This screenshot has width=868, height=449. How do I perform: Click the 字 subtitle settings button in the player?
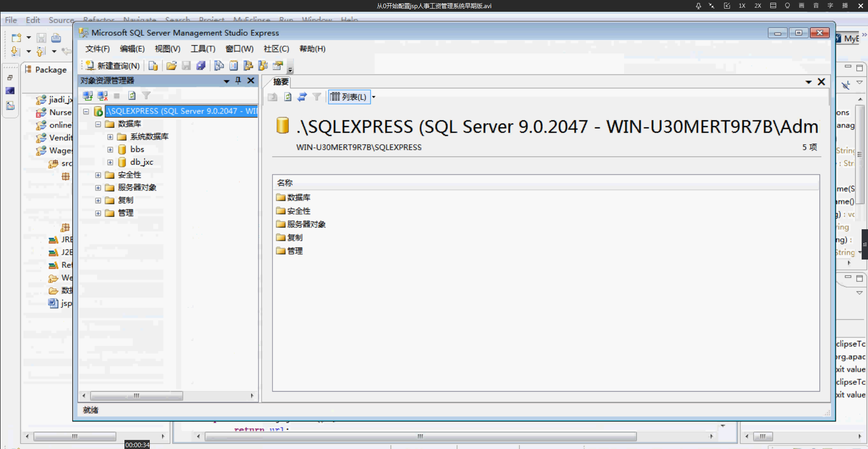tap(830, 6)
